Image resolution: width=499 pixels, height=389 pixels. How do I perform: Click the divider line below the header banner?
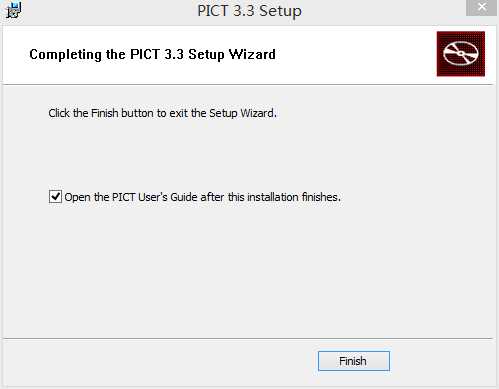(248, 85)
